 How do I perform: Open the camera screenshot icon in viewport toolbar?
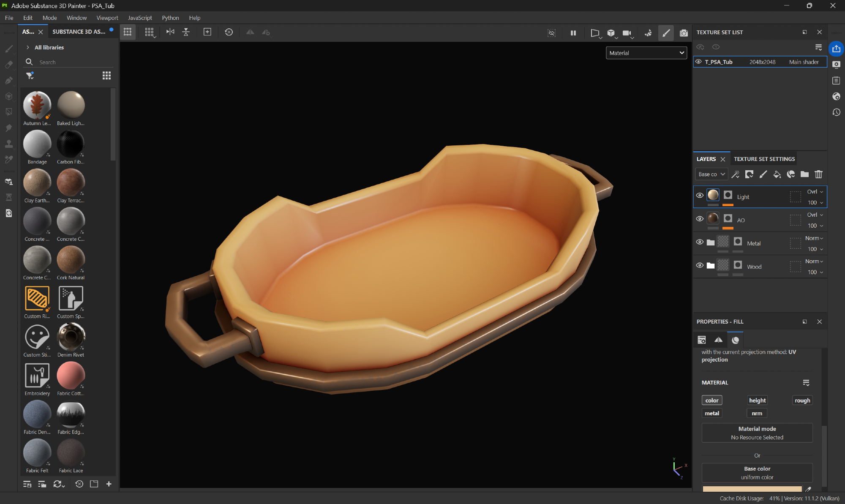click(x=683, y=33)
